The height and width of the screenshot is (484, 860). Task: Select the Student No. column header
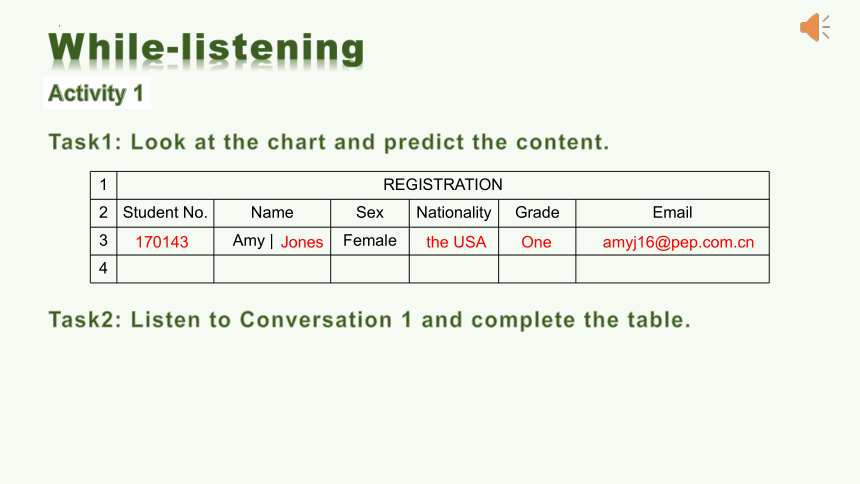point(165,213)
